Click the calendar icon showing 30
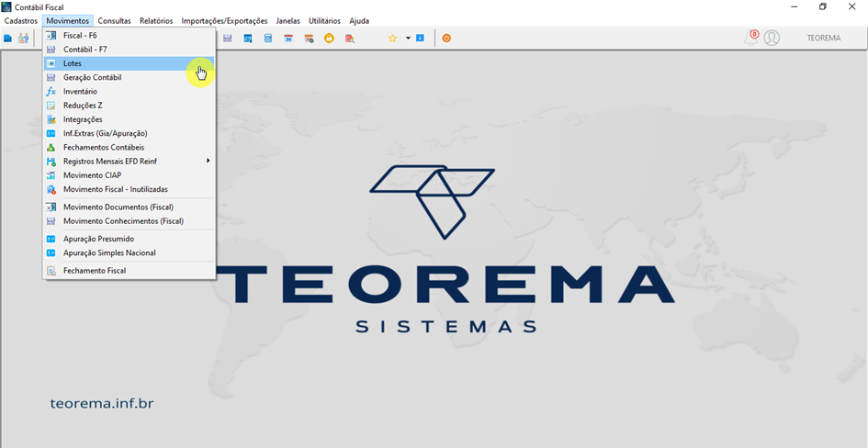Image resolution: width=868 pixels, height=448 pixels. click(x=288, y=39)
